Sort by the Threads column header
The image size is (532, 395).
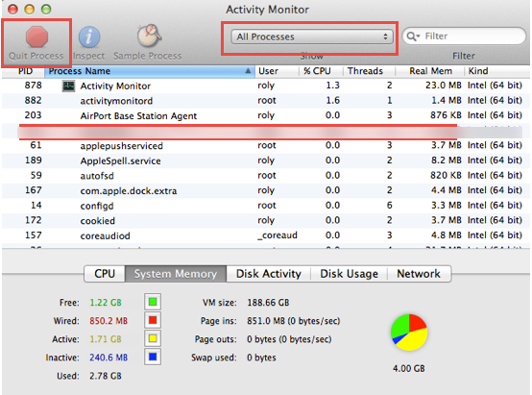[369, 71]
